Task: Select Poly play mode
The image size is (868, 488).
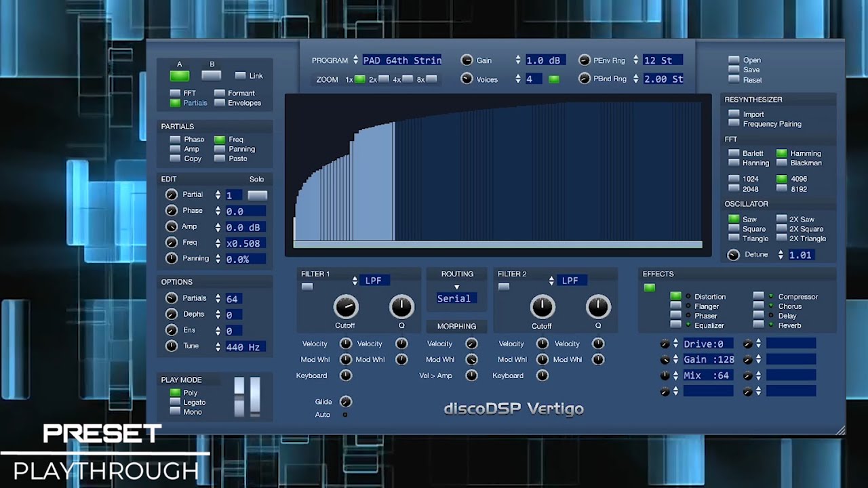Action: (x=175, y=392)
